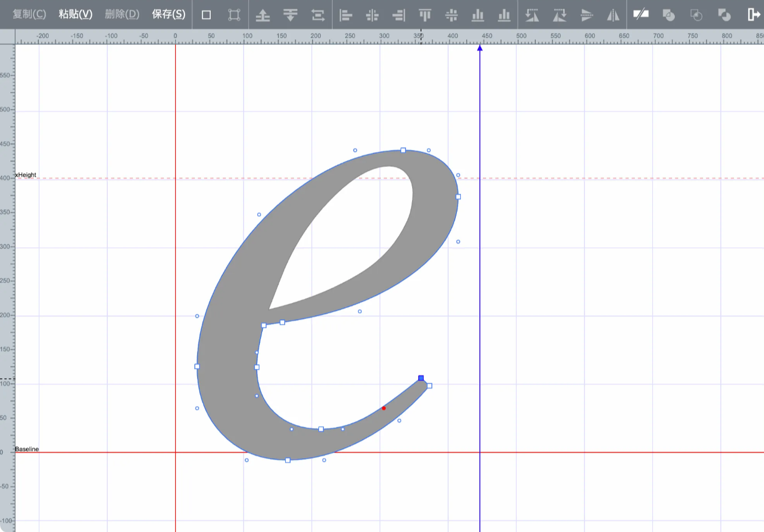Click the 复制(C) copy button
Image resolution: width=764 pixels, height=532 pixels.
pyautogui.click(x=30, y=14)
